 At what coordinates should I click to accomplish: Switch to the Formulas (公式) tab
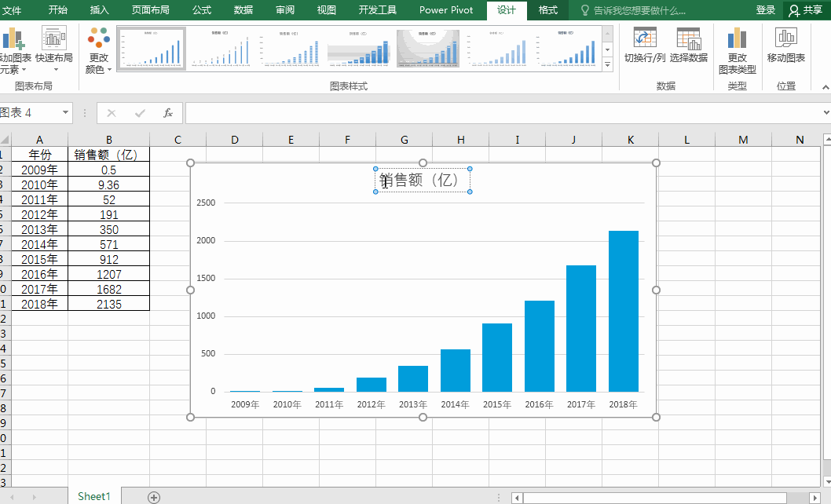point(201,10)
